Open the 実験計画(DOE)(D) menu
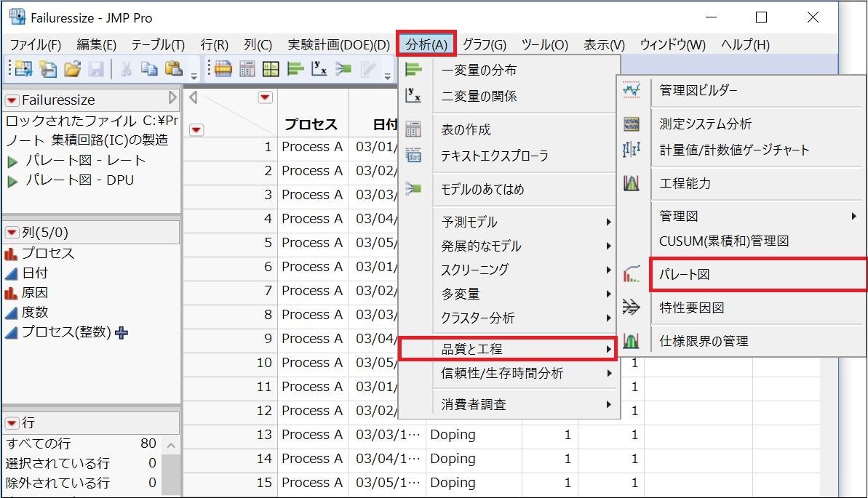This screenshot has height=498, width=868. (x=339, y=45)
